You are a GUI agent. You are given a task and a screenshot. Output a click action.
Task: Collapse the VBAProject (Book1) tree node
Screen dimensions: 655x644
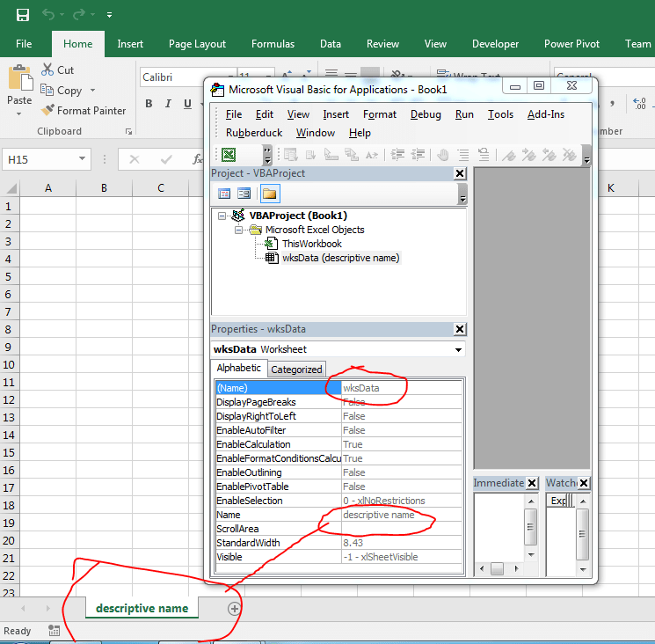(222, 216)
